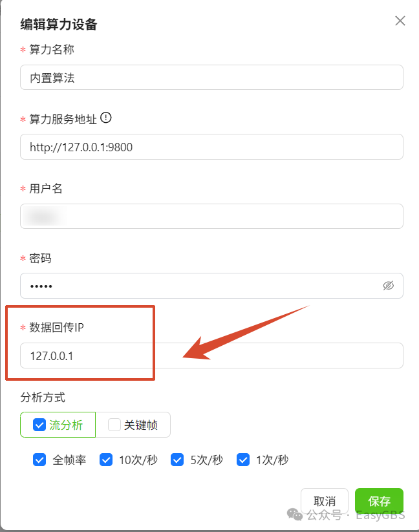Uncheck the 1次/秒 option

(243, 460)
